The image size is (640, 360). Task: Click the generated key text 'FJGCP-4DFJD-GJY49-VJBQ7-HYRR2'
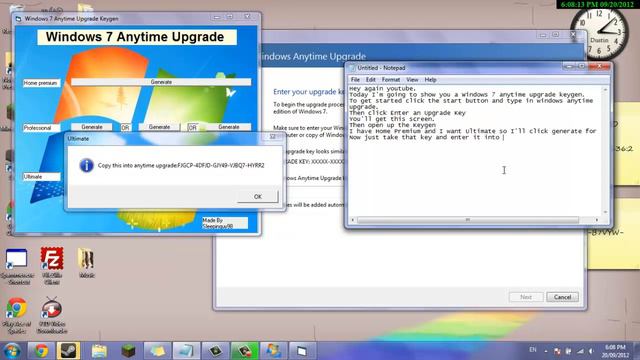221,165
